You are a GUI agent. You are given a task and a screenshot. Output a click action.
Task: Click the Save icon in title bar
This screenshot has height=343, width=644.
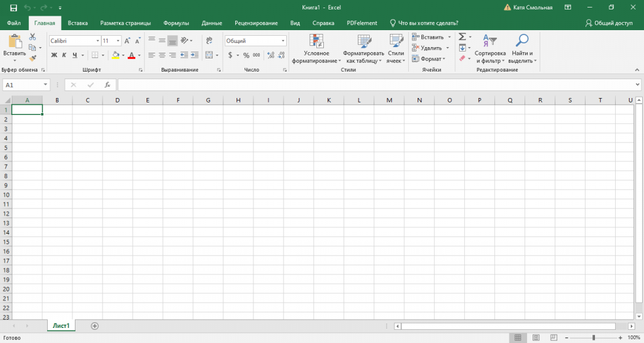[x=14, y=8]
